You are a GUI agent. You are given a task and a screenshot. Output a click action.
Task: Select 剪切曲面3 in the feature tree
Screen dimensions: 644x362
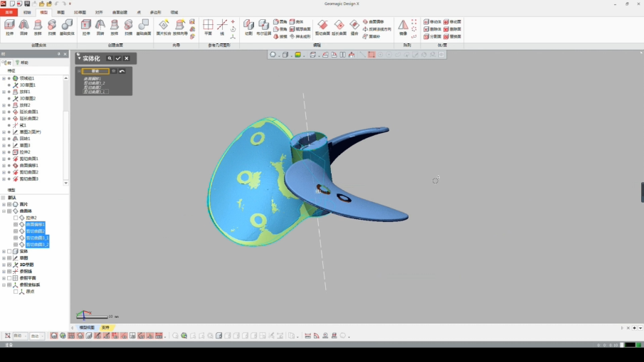(x=28, y=179)
